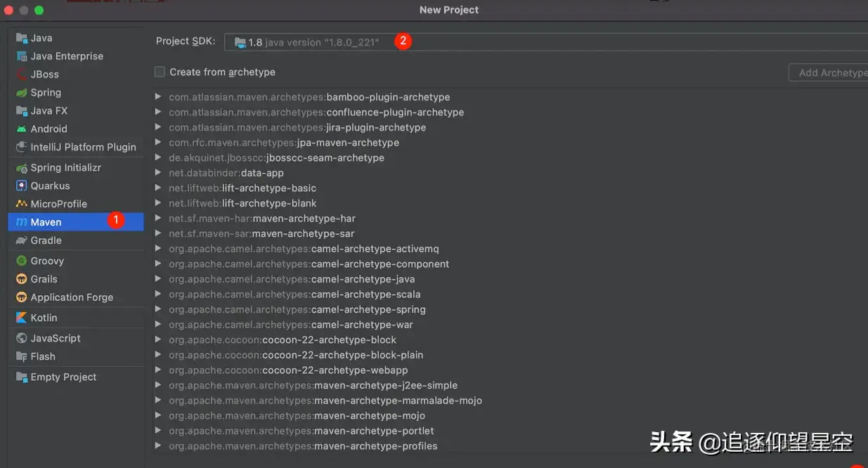Click the Spring leaf icon
The image size is (868, 468).
click(x=22, y=93)
